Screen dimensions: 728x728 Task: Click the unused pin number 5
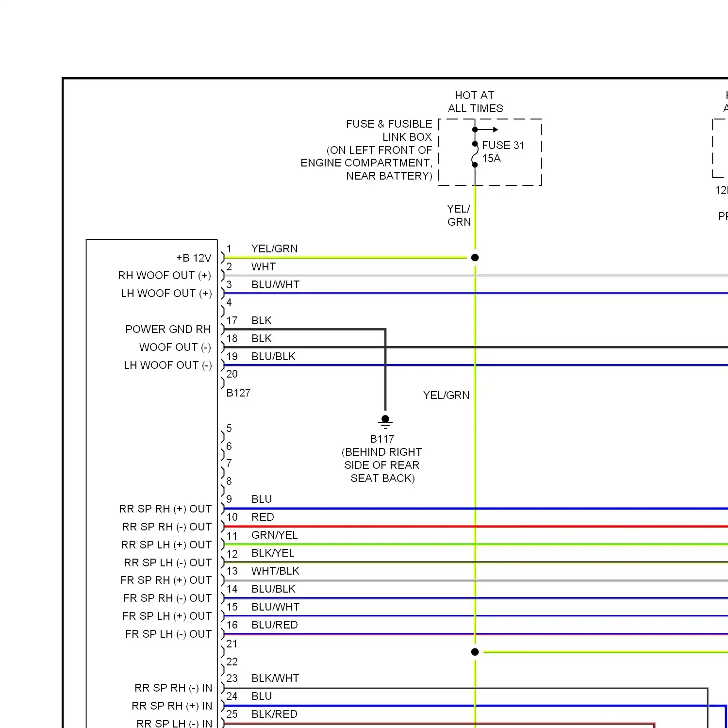(x=229, y=429)
